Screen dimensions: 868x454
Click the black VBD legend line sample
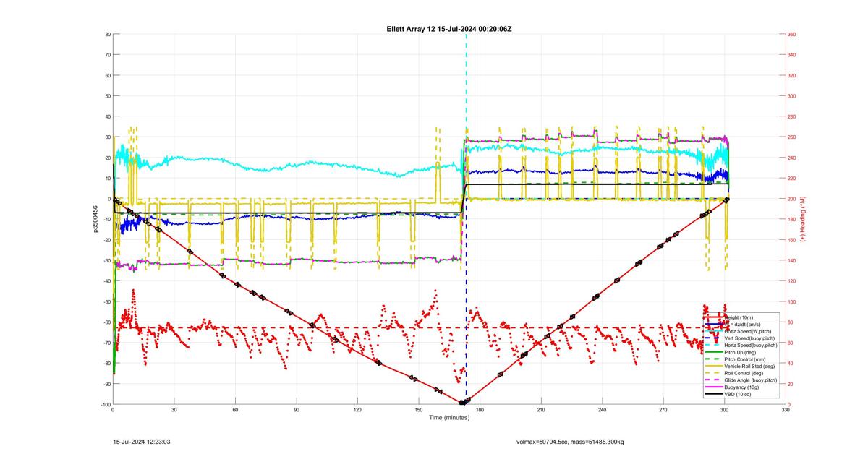(714, 394)
